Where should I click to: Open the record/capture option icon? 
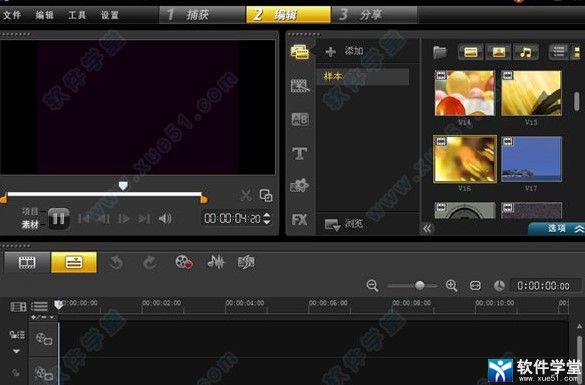pos(184,262)
